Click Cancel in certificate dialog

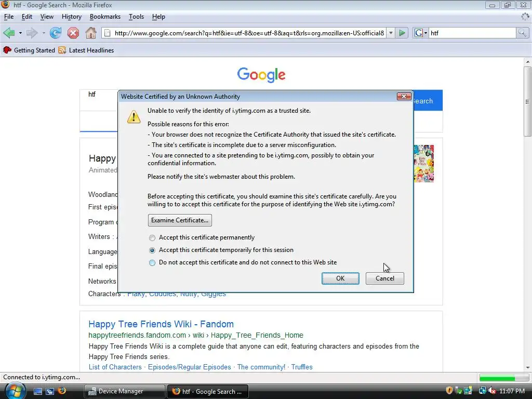coord(385,278)
